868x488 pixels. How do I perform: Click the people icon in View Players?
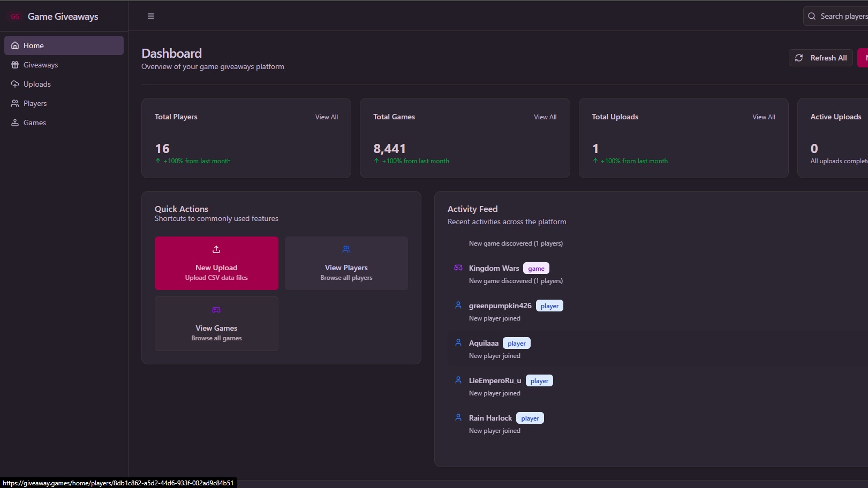pos(346,249)
